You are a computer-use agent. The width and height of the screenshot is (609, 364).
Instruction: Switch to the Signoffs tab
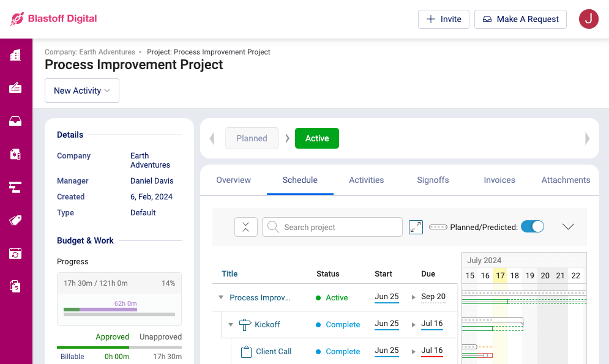(x=433, y=180)
